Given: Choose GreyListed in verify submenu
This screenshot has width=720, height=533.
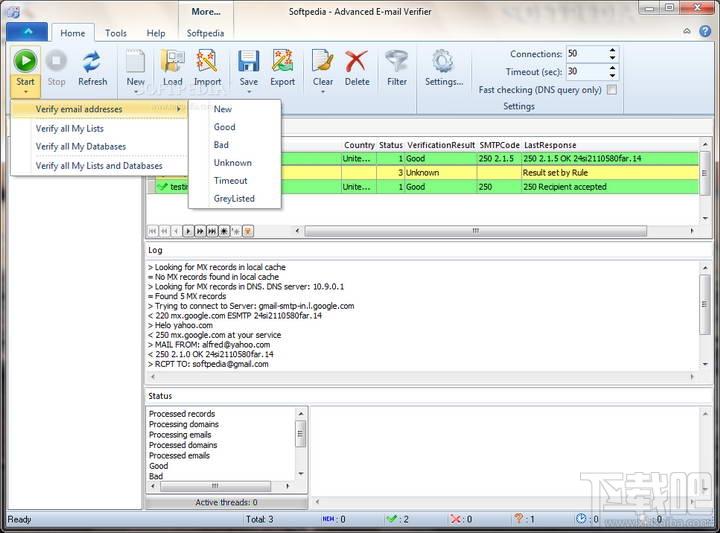Looking at the screenshot, I should 235,199.
